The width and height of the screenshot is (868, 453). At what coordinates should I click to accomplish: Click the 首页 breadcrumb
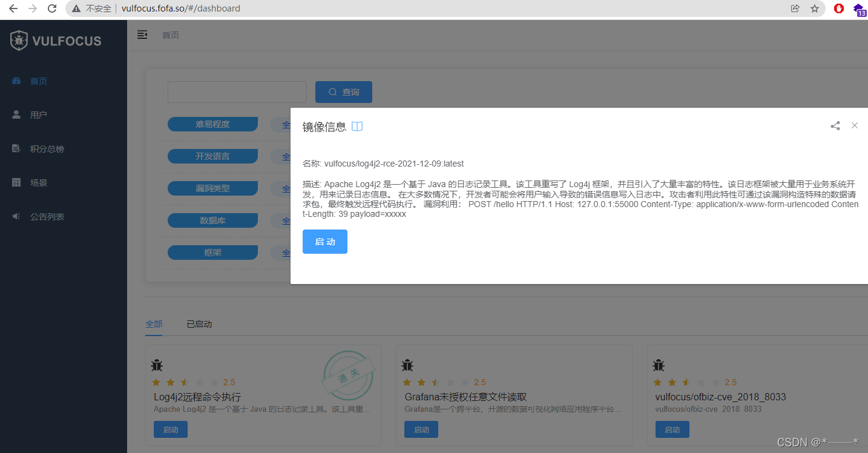point(171,35)
